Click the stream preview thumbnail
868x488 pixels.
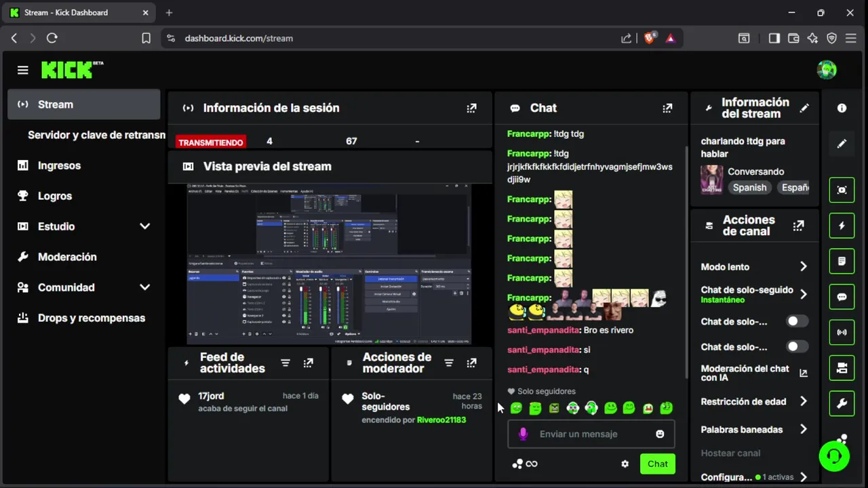coord(329,263)
